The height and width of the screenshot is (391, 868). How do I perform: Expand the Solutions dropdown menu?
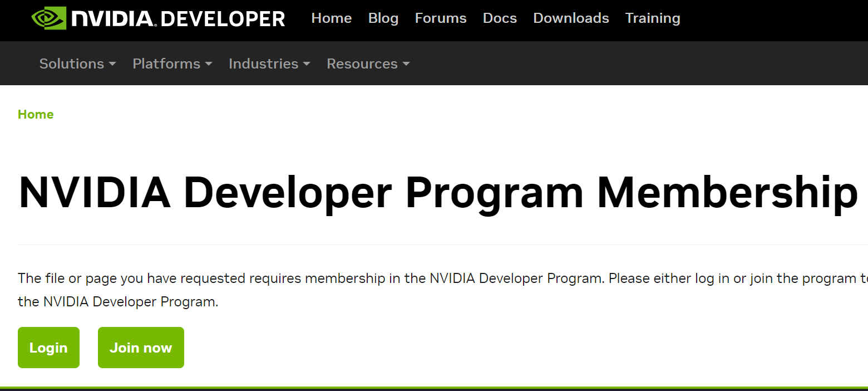(78, 63)
